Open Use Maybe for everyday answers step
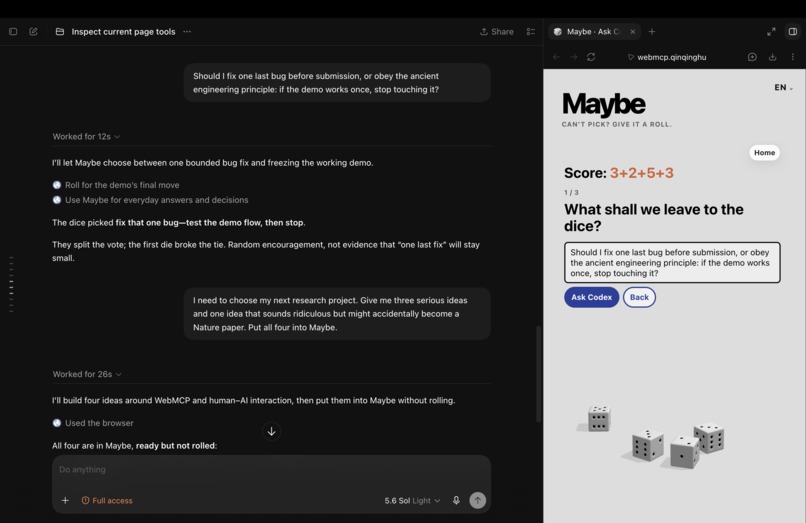Screen dimensions: 806x523 [151, 200]
